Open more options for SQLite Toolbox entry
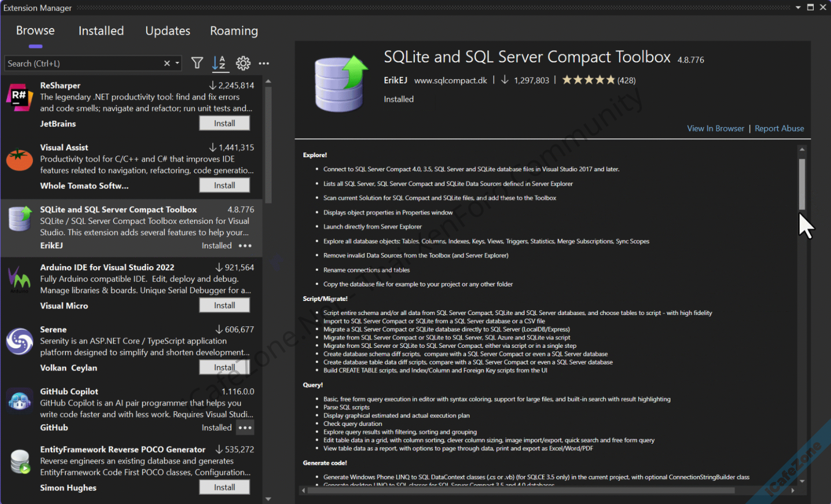The width and height of the screenshot is (831, 504). pyautogui.click(x=245, y=246)
